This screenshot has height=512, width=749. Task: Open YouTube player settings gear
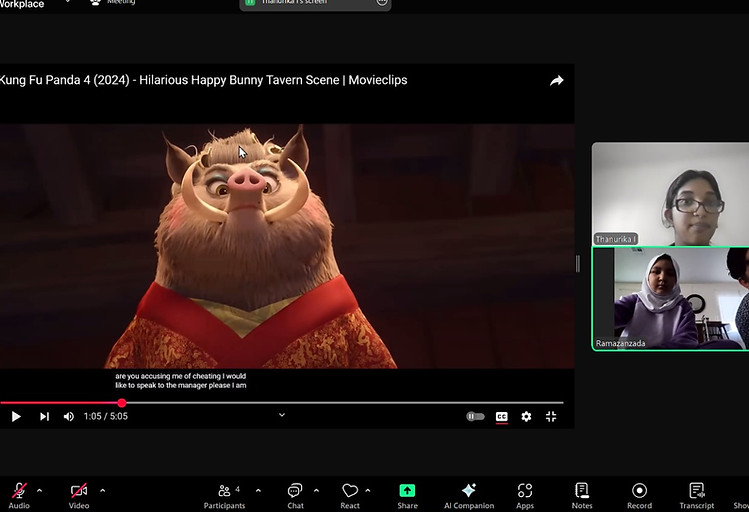526,416
